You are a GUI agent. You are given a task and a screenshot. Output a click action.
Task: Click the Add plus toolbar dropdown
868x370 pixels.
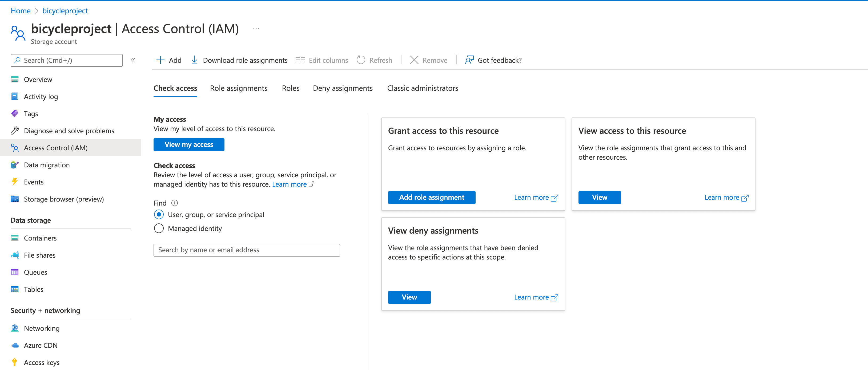(x=169, y=60)
